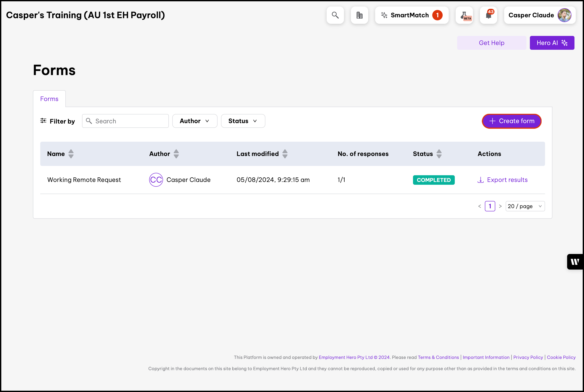Open notifications bell with 43 badge
Image resolution: width=584 pixels, height=392 pixels.
(x=489, y=15)
